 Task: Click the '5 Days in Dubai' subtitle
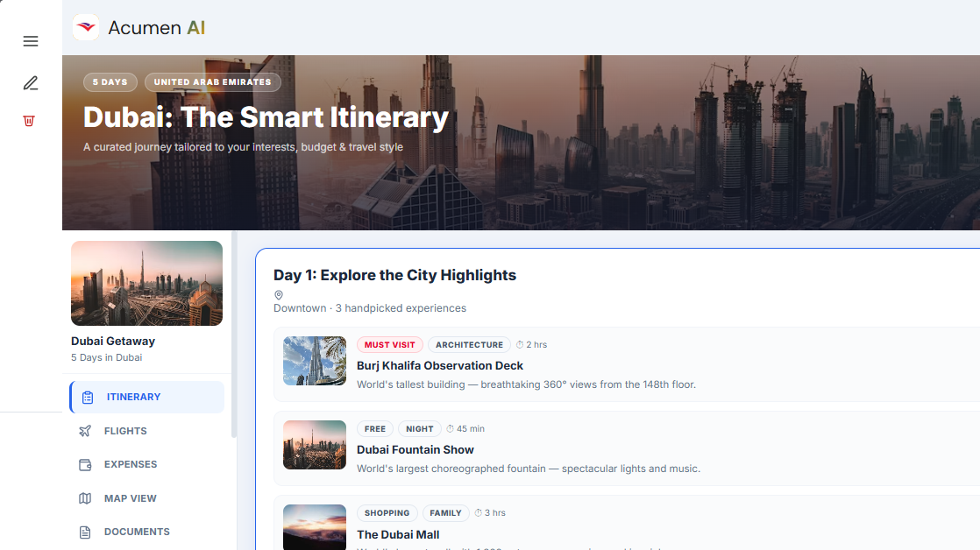(106, 357)
